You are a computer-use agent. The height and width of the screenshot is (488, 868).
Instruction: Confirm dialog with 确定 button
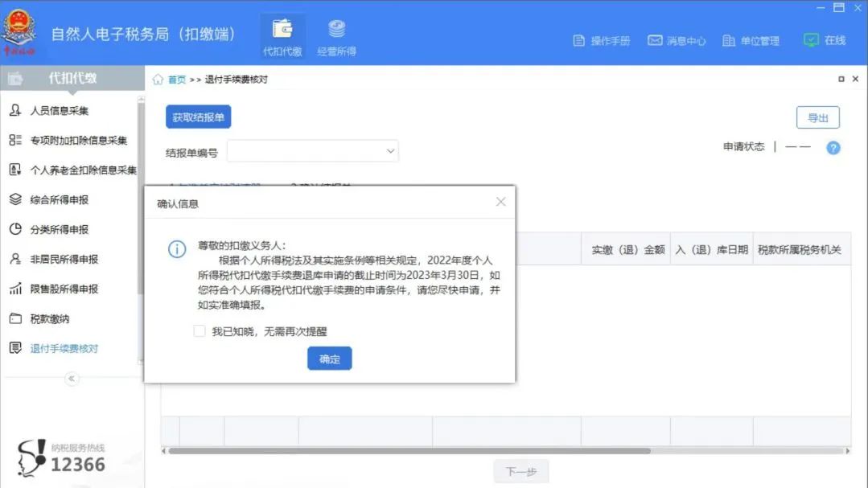pyautogui.click(x=329, y=359)
